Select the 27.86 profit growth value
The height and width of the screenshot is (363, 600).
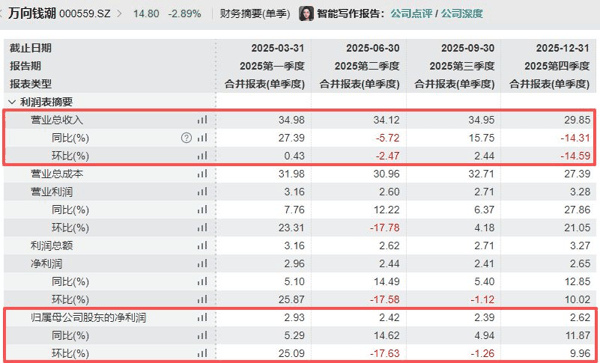(577, 210)
